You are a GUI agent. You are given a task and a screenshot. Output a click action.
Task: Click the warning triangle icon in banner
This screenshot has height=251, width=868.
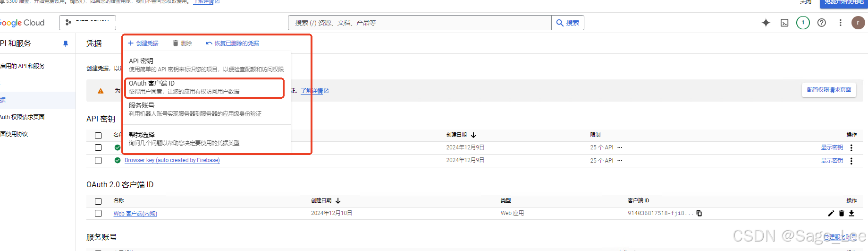click(101, 91)
